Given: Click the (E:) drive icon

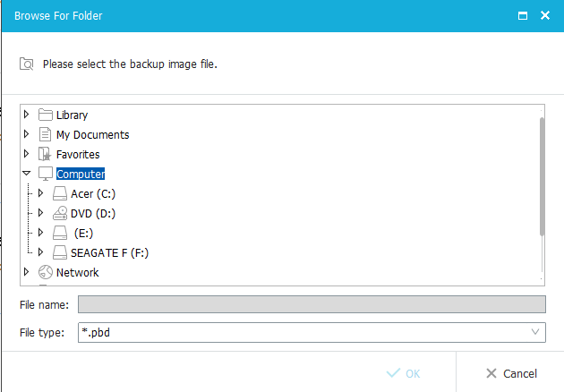Looking at the screenshot, I should 60,233.
